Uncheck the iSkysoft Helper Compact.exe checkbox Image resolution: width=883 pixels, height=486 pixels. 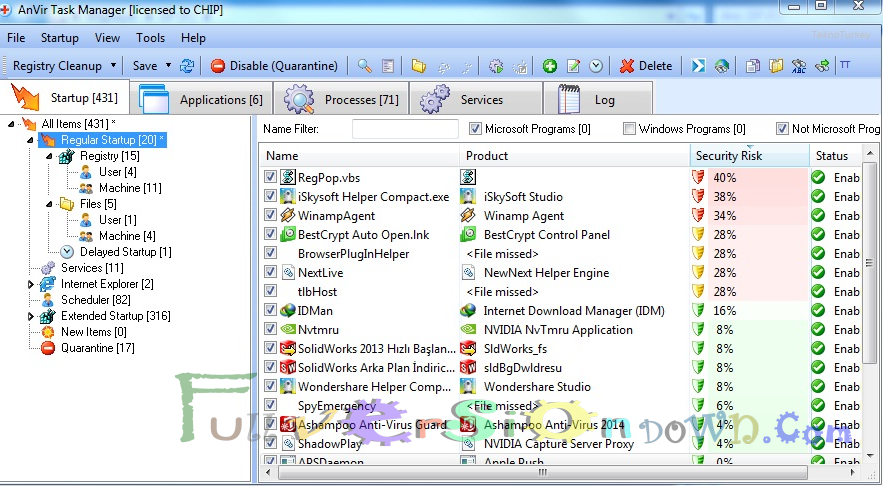click(270, 196)
